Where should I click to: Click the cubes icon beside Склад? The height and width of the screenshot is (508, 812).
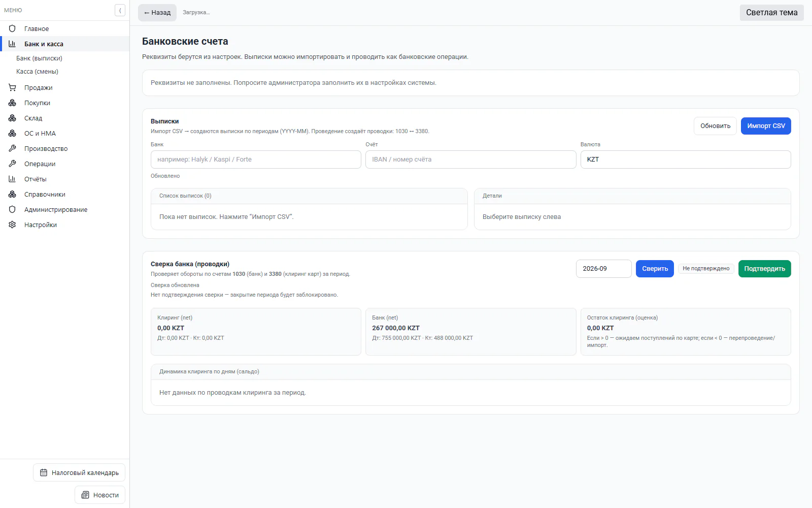tap(12, 118)
